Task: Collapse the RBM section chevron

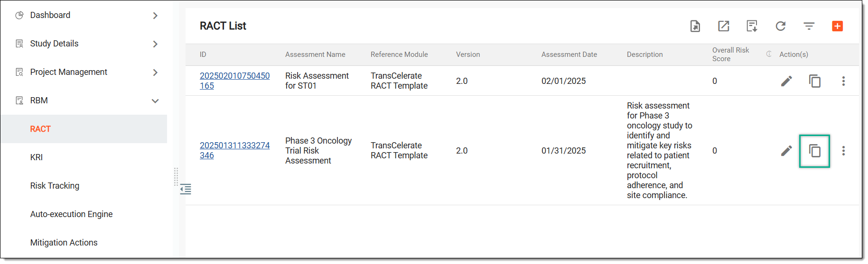Action: click(155, 101)
